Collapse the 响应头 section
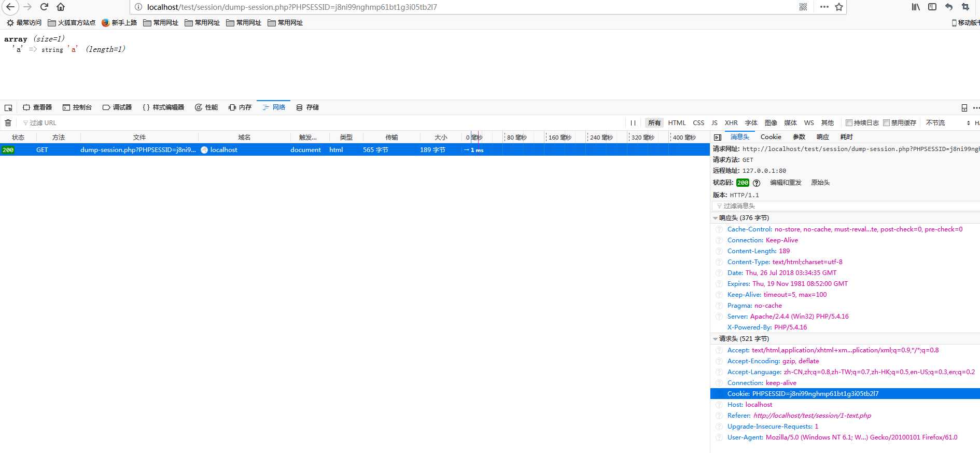 (716, 218)
